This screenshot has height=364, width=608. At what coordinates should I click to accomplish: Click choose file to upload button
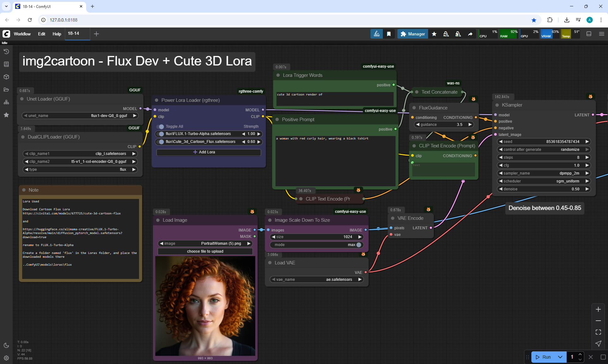[205, 251]
